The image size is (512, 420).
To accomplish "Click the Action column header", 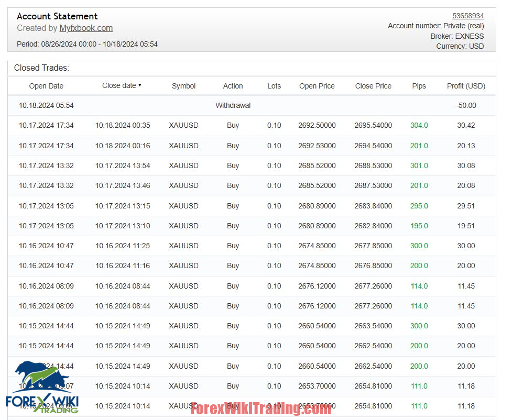I will pos(233,86).
